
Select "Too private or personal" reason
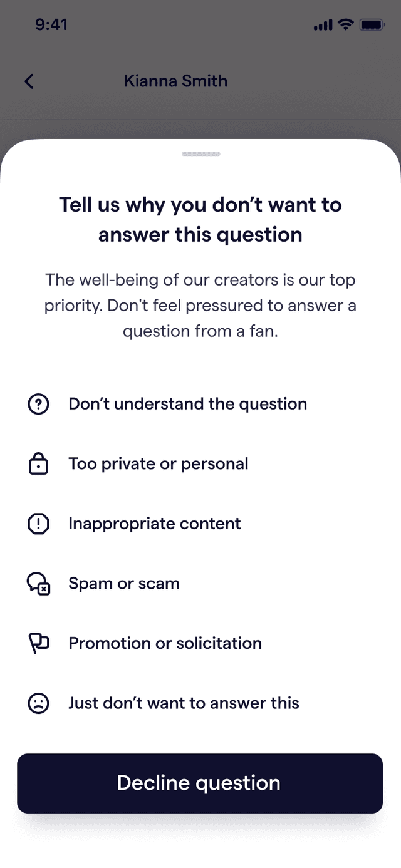tap(200, 464)
